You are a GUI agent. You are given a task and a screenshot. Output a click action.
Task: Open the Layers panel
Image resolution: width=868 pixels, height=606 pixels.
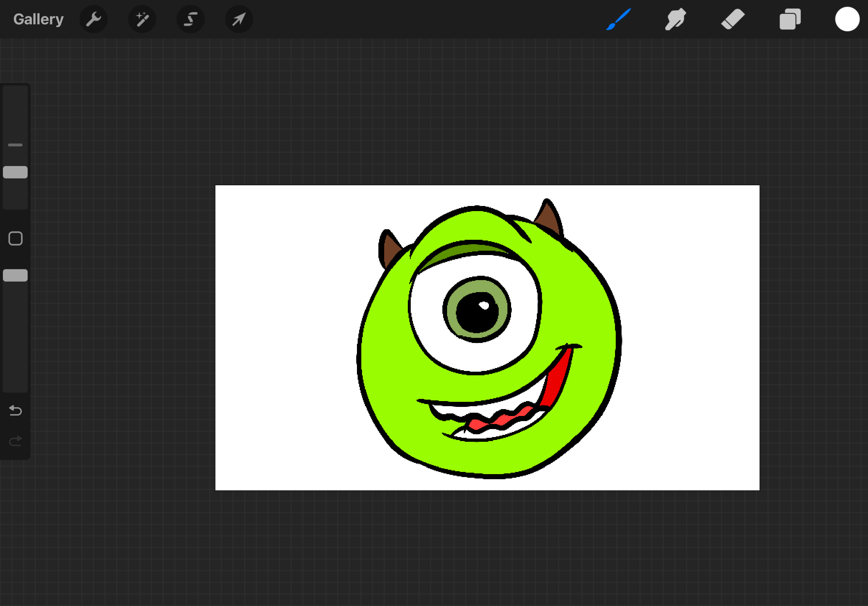790,19
